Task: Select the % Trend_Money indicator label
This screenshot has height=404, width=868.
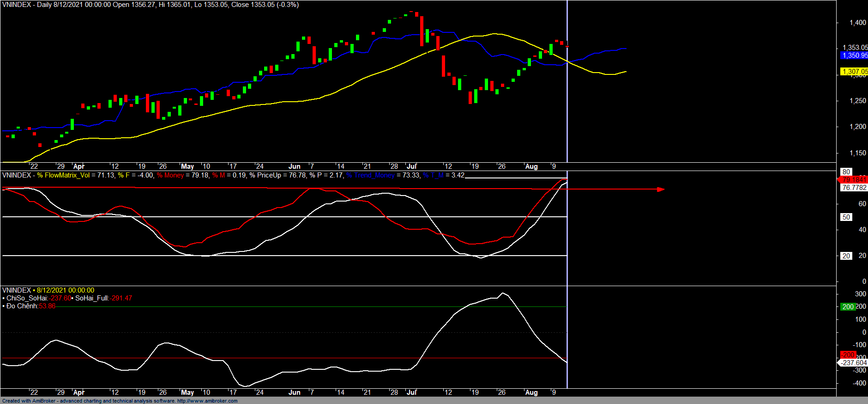Action: point(370,175)
